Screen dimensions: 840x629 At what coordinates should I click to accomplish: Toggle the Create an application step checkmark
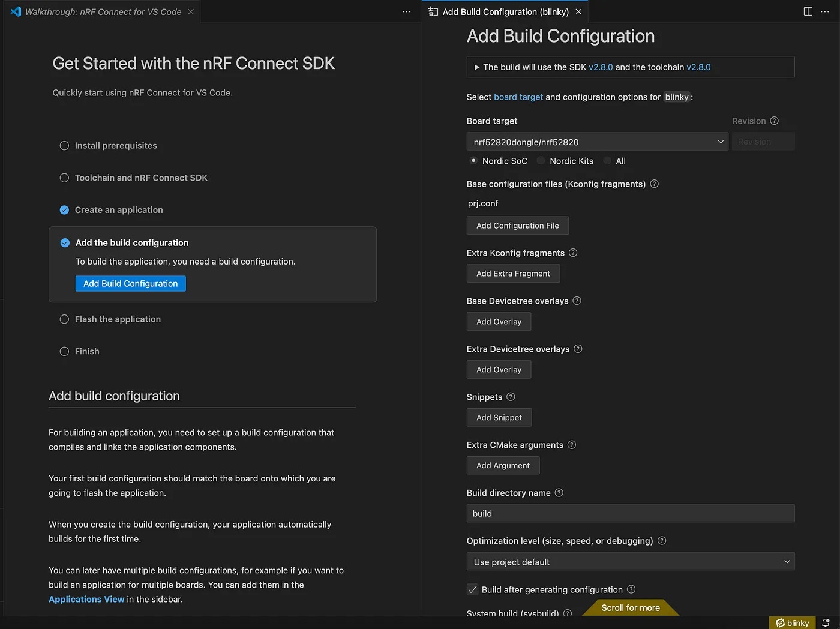(64, 210)
